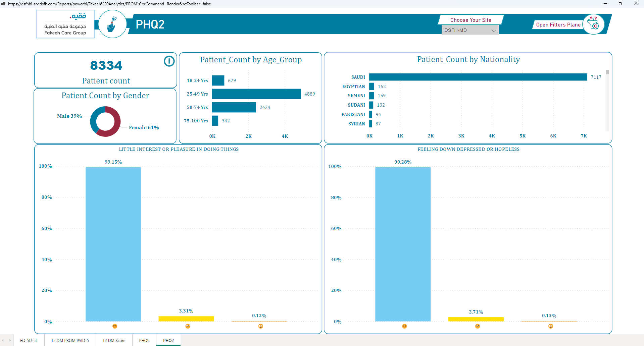Click the Female maroon donut segment
The width and height of the screenshot is (644, 346).
click(x=117, y=124)
